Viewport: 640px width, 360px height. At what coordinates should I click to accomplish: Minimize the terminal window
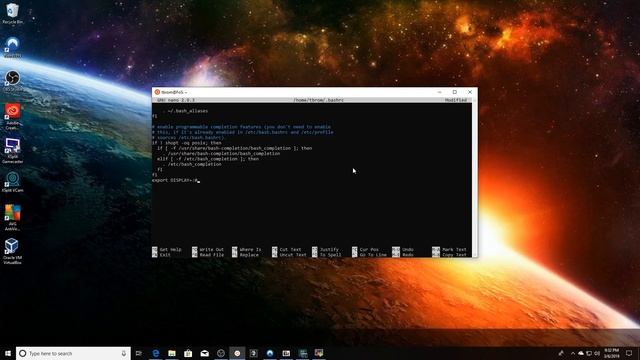tap(440, 92)
